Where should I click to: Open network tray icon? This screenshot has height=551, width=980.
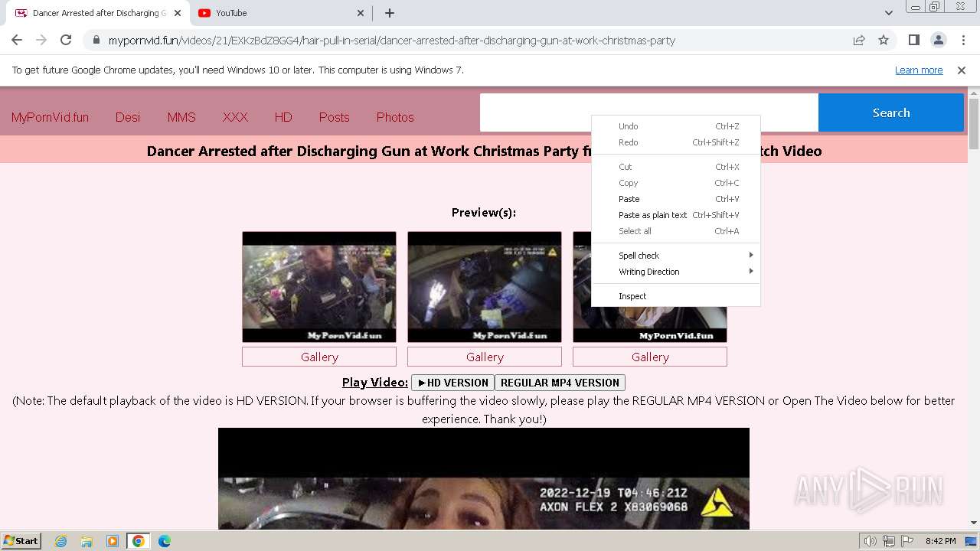tap(889, 541)
